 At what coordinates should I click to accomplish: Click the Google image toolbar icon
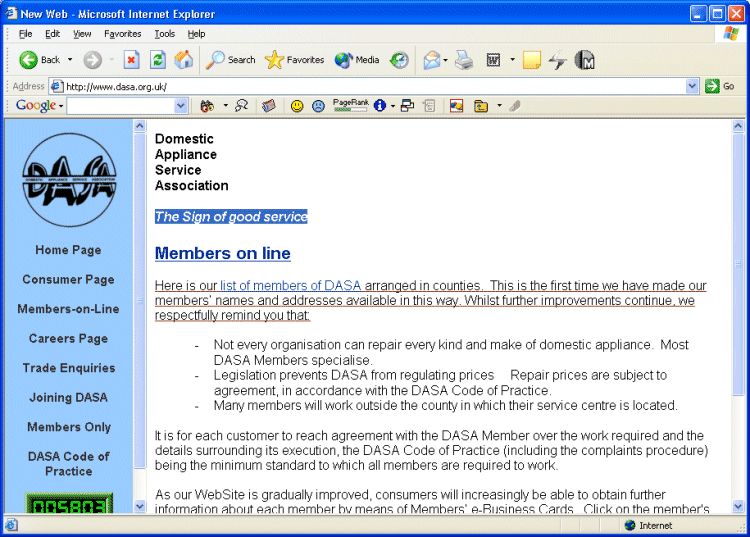pos(456,106)
